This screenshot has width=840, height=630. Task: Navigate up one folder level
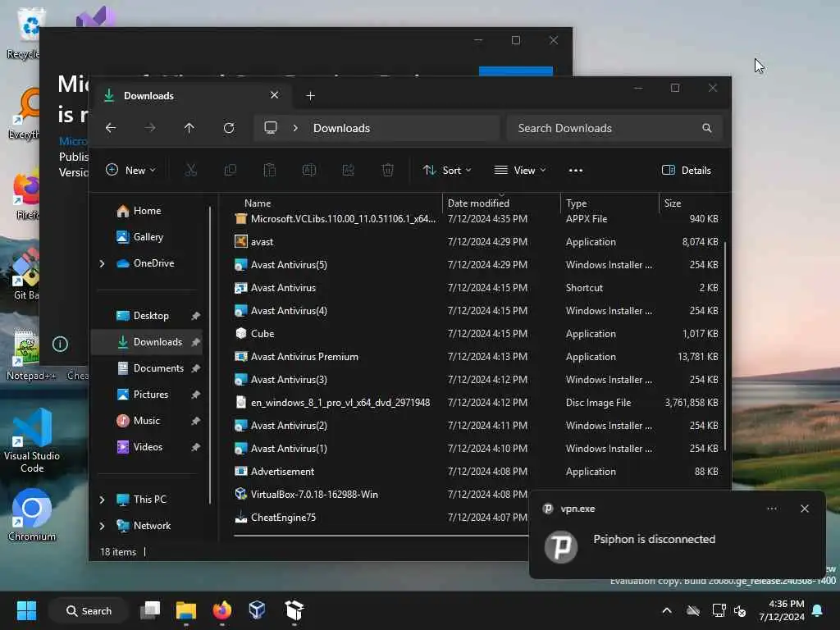[189, 128]
